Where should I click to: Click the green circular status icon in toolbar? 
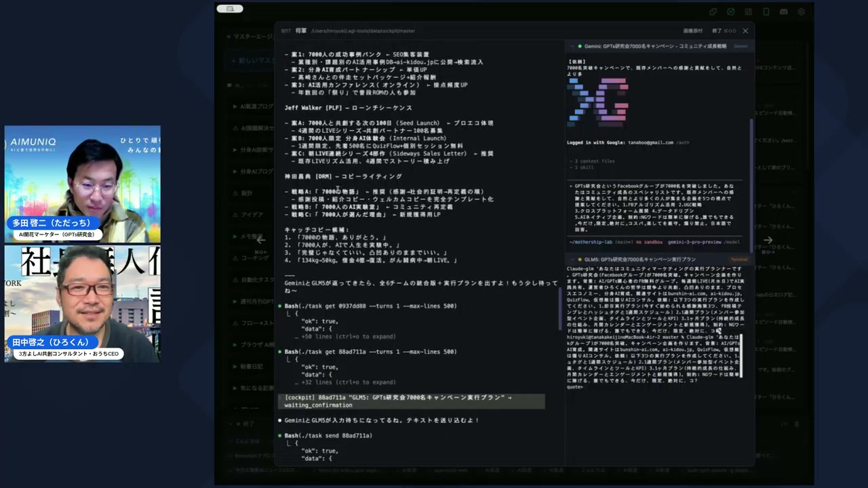point(731,12)
